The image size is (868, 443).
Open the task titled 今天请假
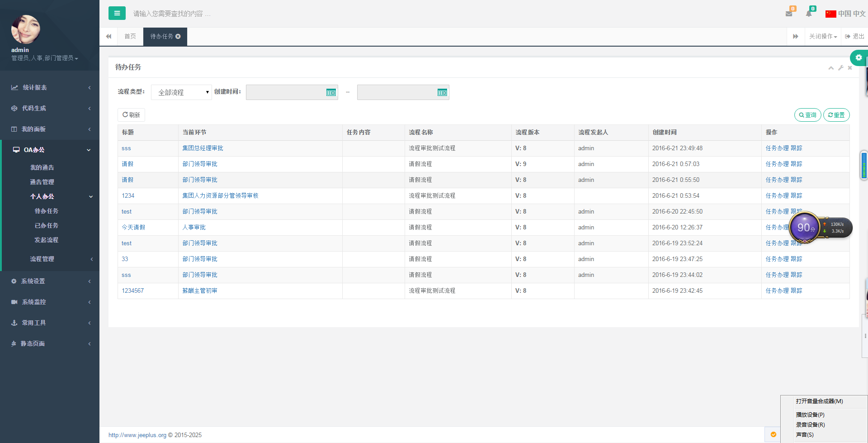[x=133, y=227]
